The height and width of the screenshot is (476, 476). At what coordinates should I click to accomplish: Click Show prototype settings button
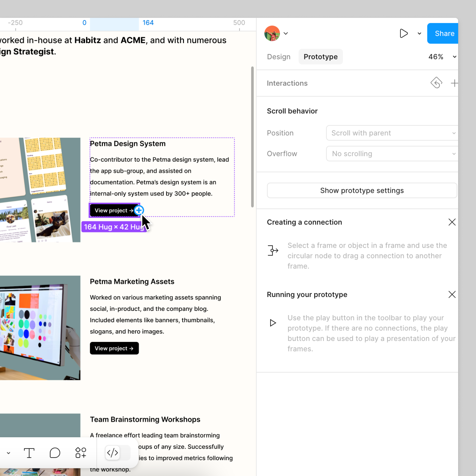pyautogui.click(x=362, y=190)
